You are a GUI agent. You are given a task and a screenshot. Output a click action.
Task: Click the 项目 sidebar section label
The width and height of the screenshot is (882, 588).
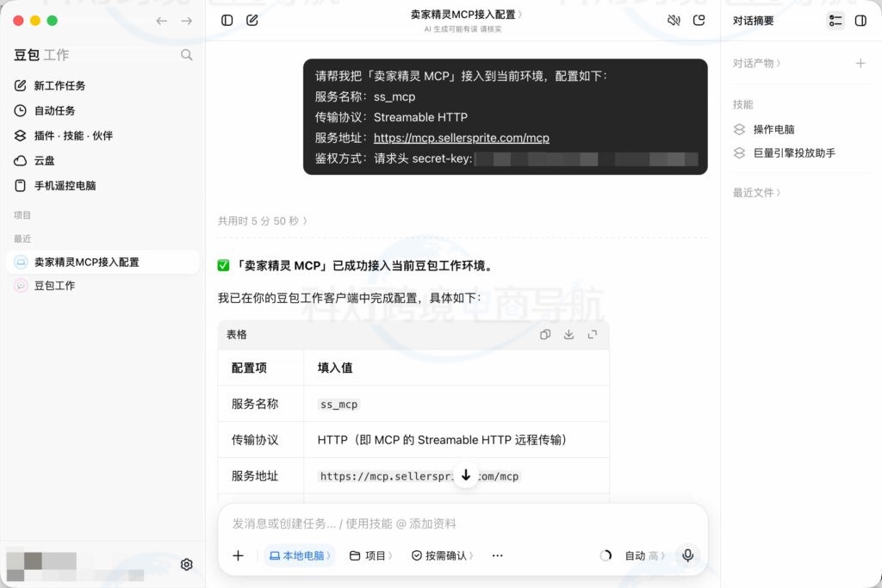pyautogui.click(x=22, y=215)
